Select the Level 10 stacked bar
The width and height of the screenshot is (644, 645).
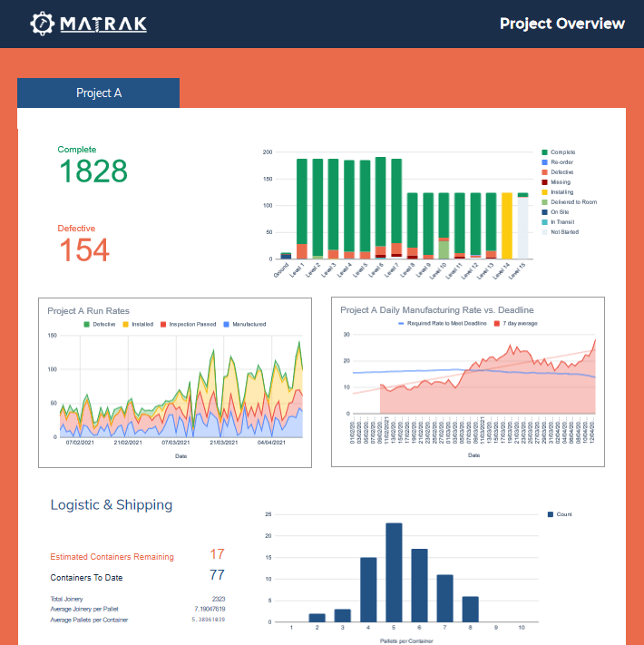(x=444, y=226)
